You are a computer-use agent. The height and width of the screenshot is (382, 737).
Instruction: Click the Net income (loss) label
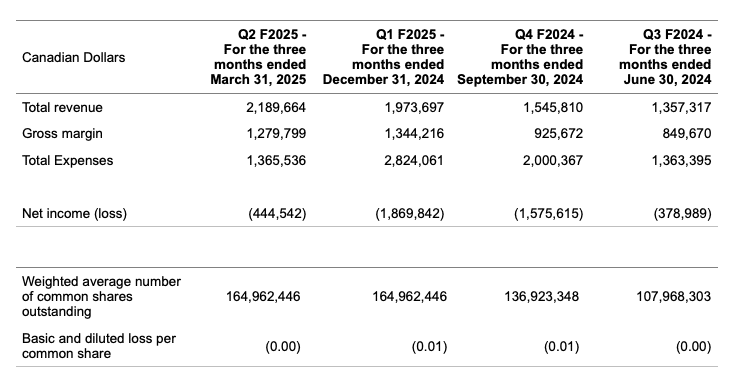pyautogui.click(x=74, y=213)
